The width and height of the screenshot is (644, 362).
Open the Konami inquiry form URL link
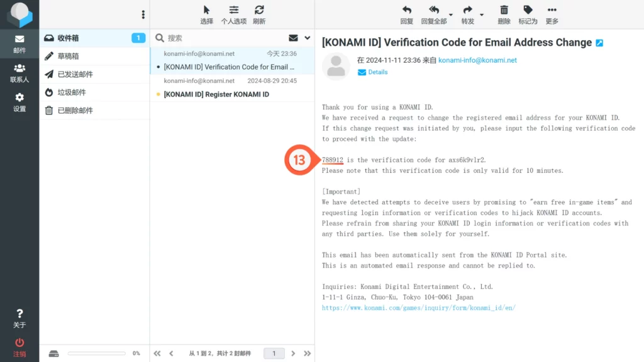(418, 308)
